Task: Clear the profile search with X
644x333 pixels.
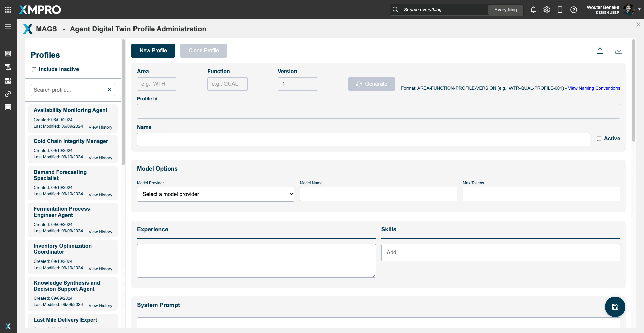Action: click(x=109, y=90)
